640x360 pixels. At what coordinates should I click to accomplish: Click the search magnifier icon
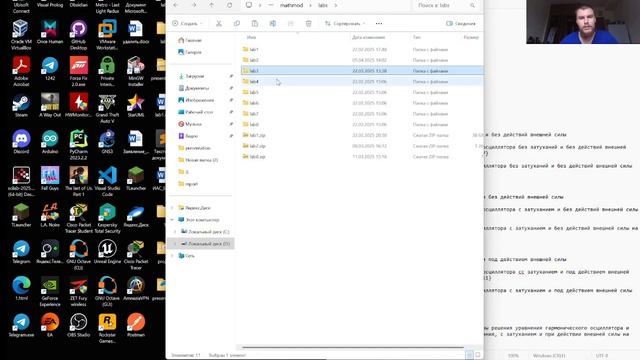472,5
